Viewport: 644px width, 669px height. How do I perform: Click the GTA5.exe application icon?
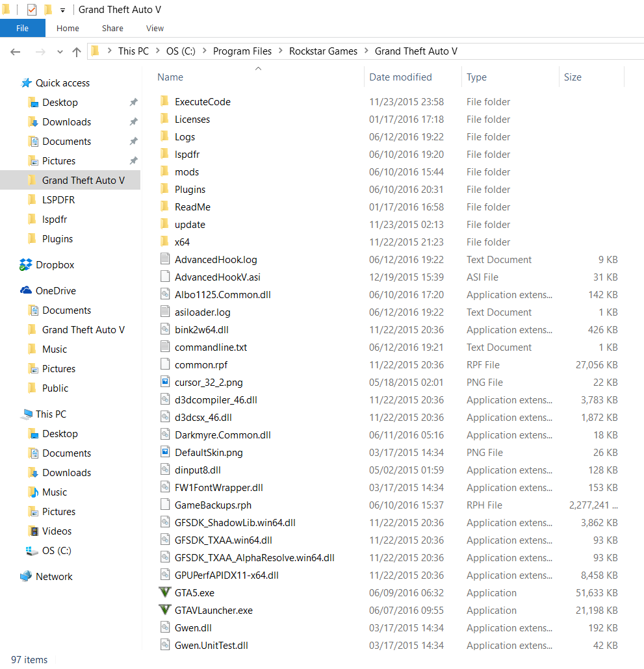(x=164, y=592)
